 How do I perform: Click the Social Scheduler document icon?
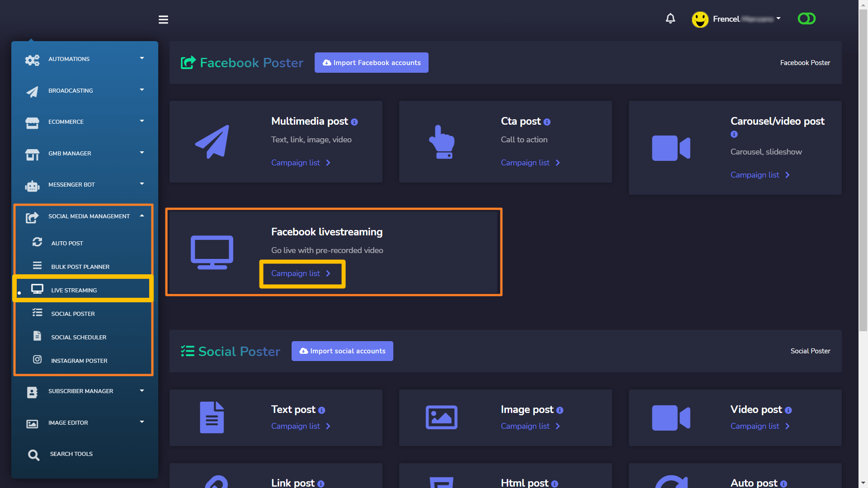tap(37, 336)
